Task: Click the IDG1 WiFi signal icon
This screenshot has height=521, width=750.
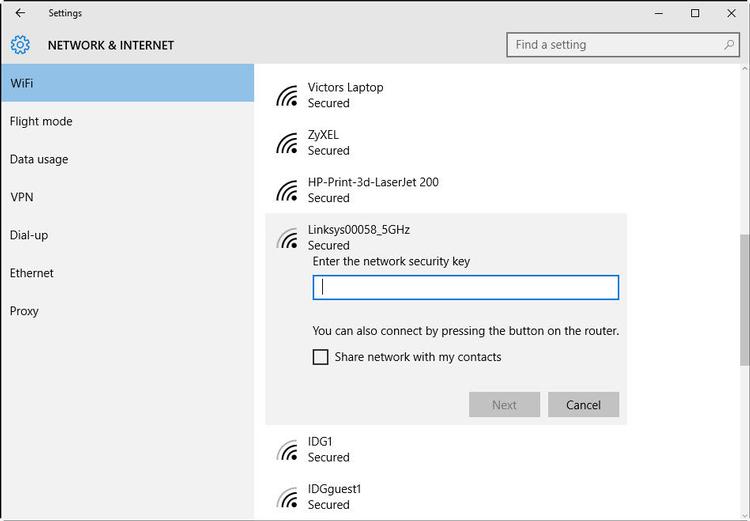Action: [x=288, y=450]
